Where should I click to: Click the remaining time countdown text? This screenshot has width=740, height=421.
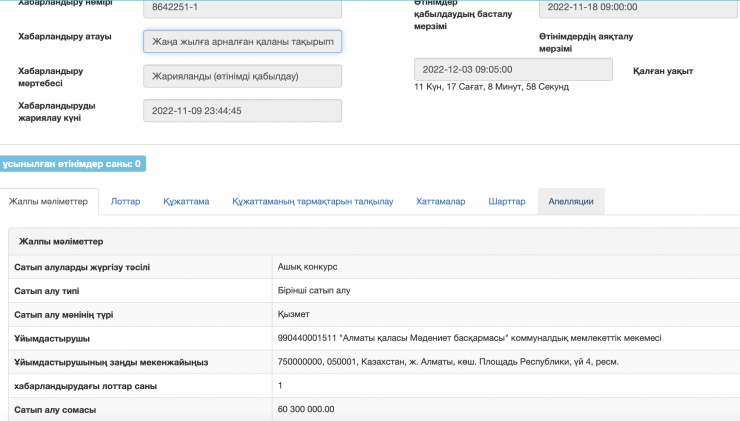(x=491, y=88)
